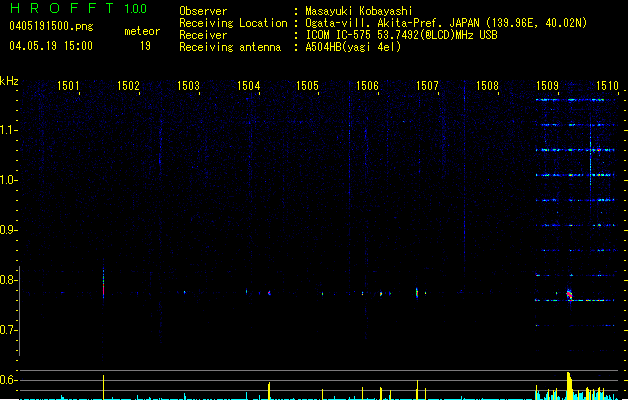629x400 pixels.
Task: Click the 1502 time axis marker
Action: click(x=128, y=85)
